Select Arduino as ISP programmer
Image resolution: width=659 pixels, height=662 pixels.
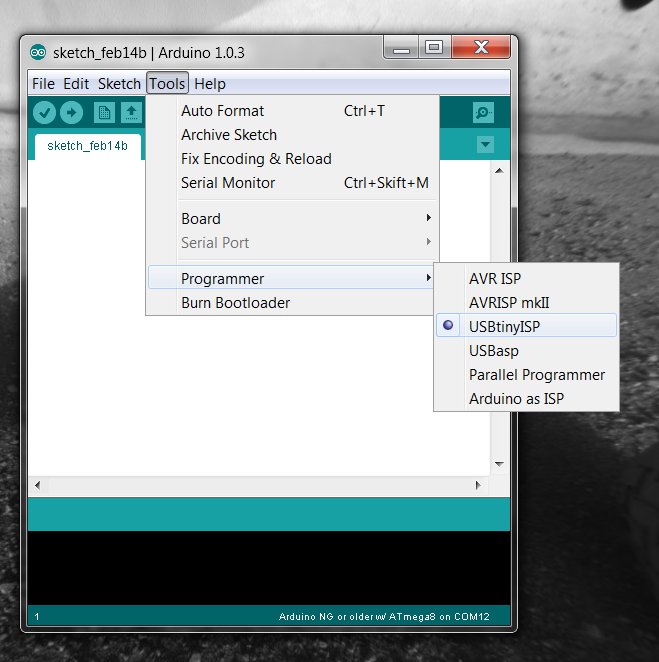click(x=526, y=399)
